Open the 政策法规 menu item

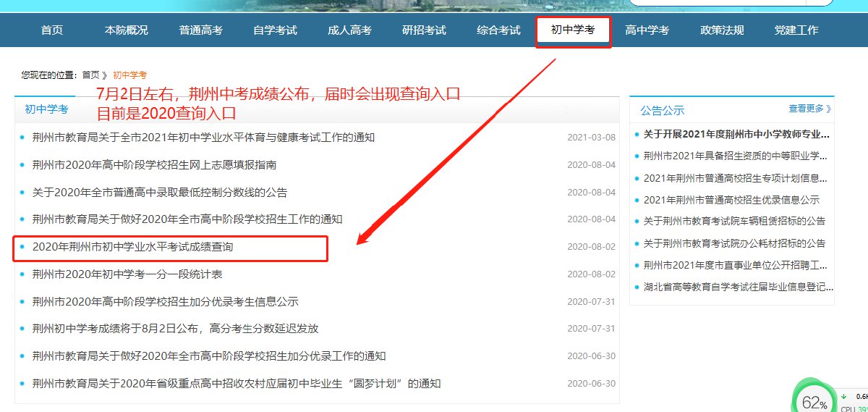722,30
